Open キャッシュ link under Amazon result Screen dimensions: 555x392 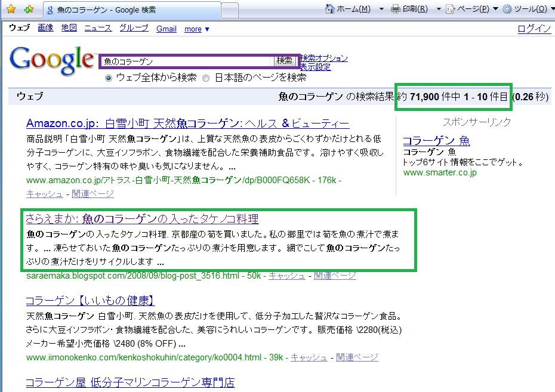[45, 194]
